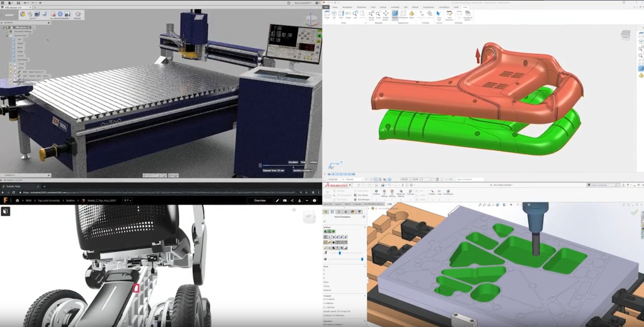Viewport: 644px width, 327px height.
Task: Select the FRONT named view
Action: (x=20, y=44)
